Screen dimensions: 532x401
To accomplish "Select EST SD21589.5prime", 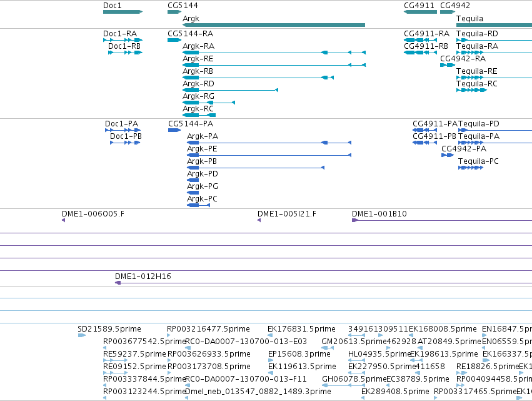I will (109, 329).
